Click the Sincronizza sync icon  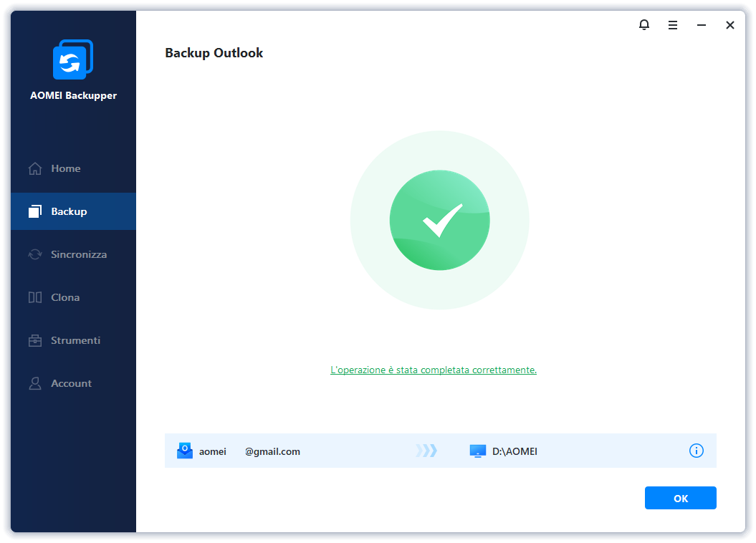[x=35, y=254]
